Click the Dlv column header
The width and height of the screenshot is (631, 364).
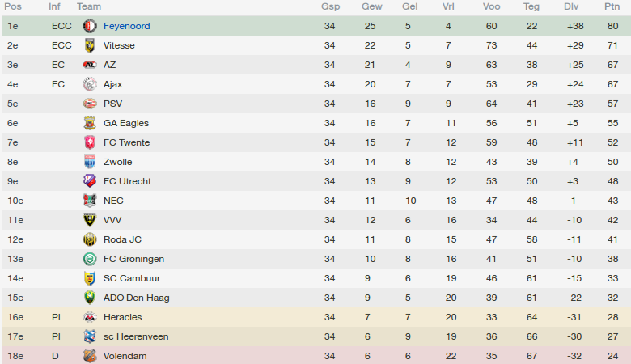[572, 6]
